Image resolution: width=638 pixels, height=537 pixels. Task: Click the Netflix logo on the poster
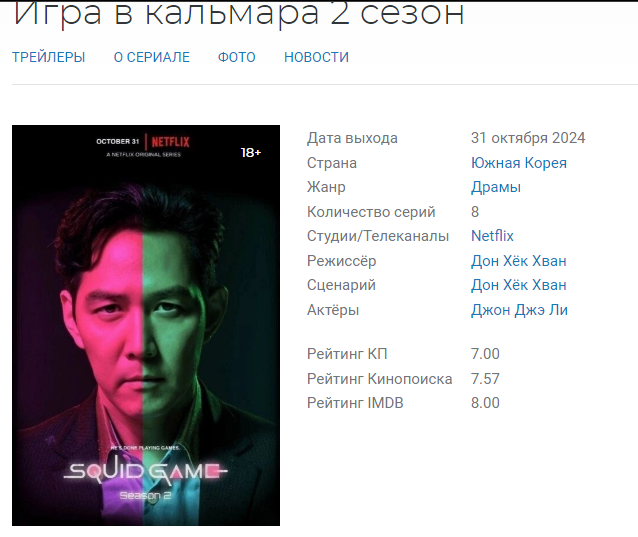(170, 142)
